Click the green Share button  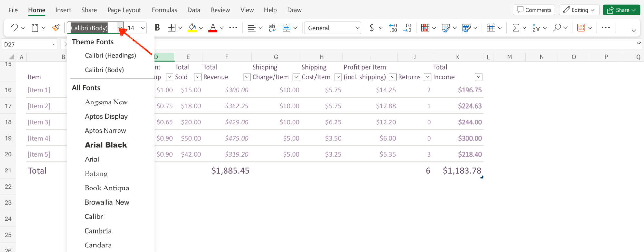tap(621, 10)
